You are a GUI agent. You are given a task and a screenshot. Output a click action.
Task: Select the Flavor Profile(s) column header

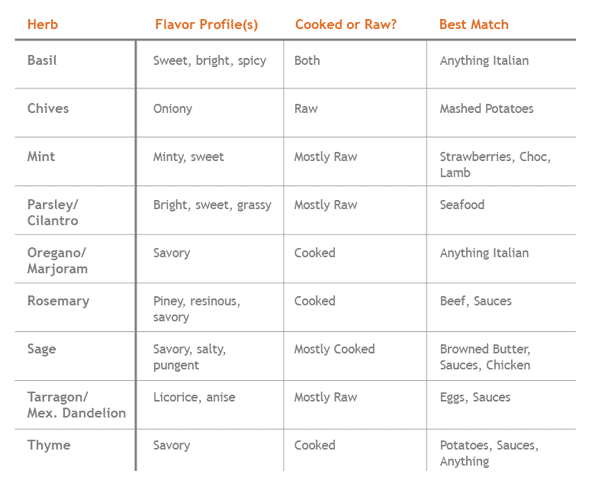tap(207, 25)
